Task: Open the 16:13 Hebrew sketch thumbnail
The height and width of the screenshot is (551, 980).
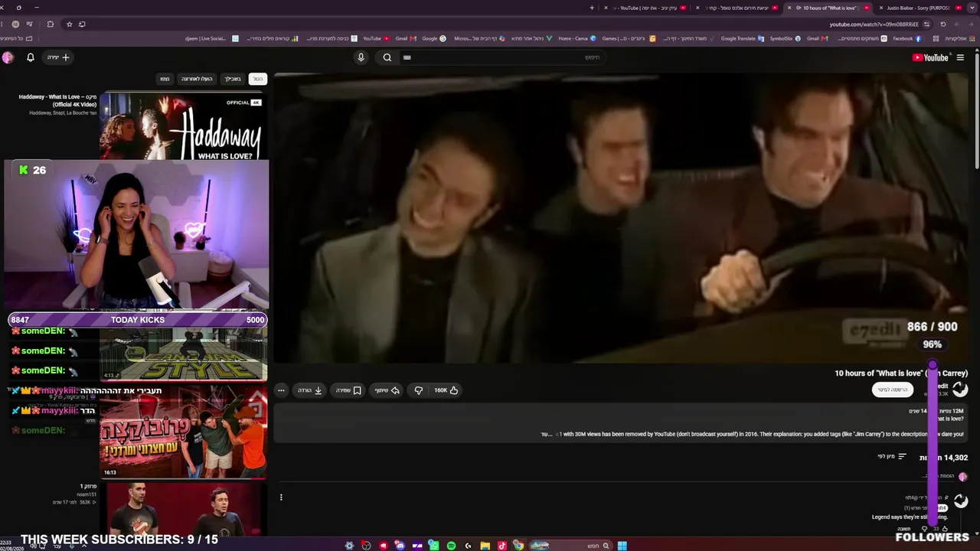Action: pyautogui.click(x=183, y=432)
